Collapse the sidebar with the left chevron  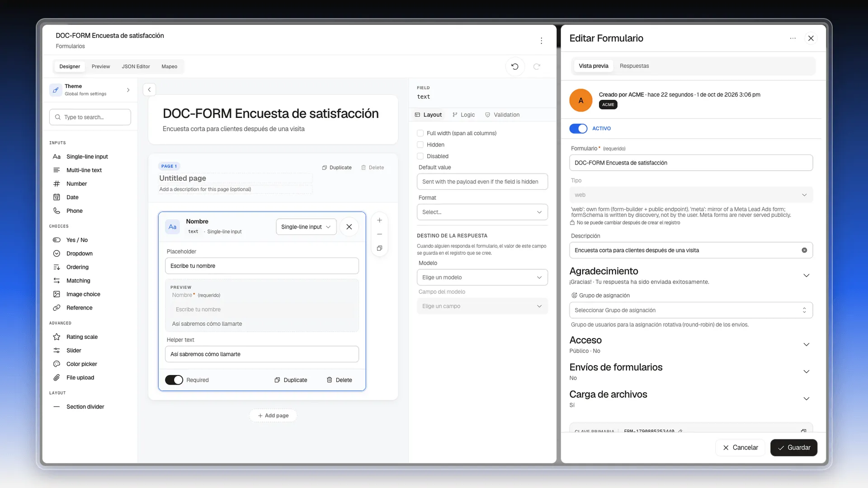[149, 89]
